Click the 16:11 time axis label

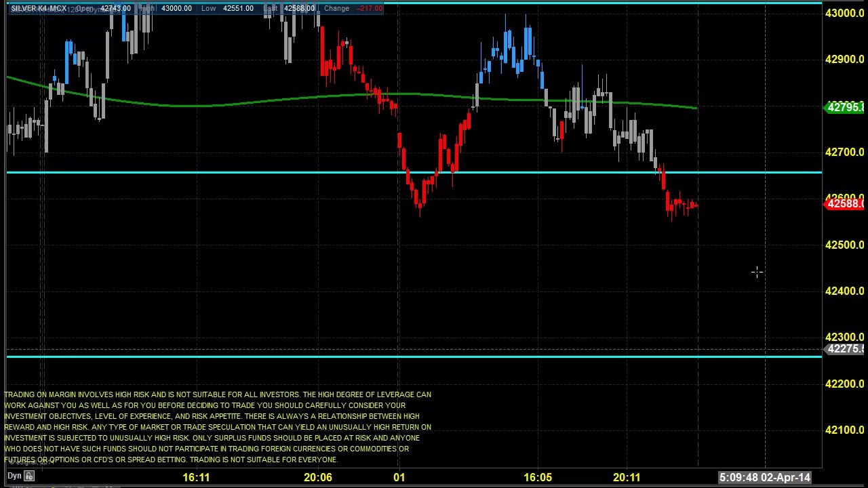(196, 477)
